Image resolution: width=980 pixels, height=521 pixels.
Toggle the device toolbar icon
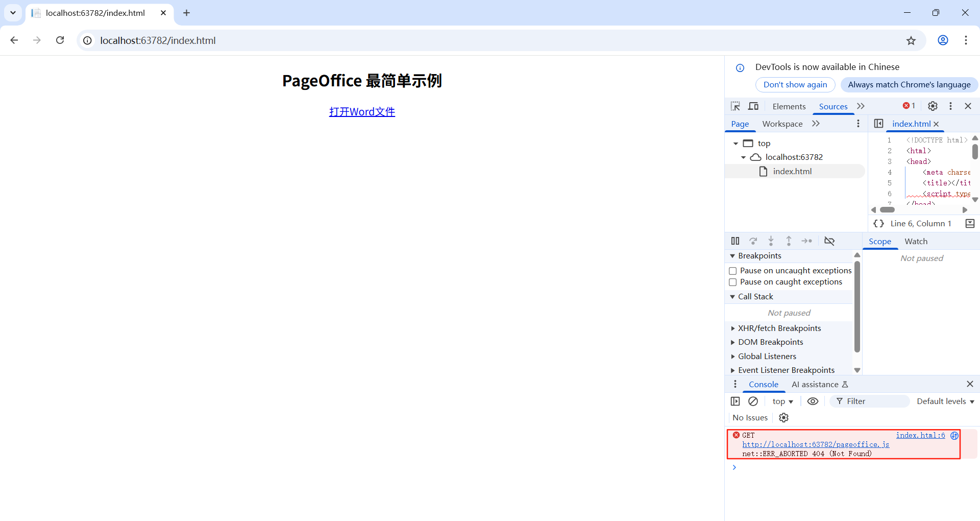click(x=753, y=106)
